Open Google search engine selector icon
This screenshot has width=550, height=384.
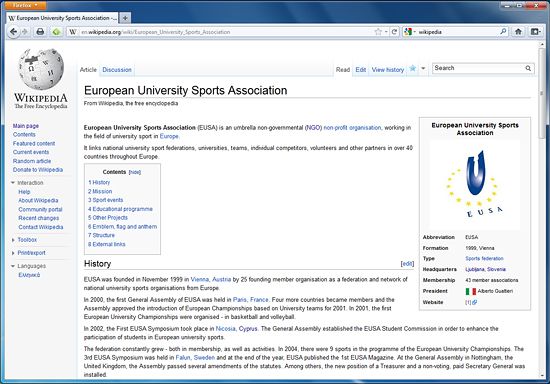[x=408, y=32]
